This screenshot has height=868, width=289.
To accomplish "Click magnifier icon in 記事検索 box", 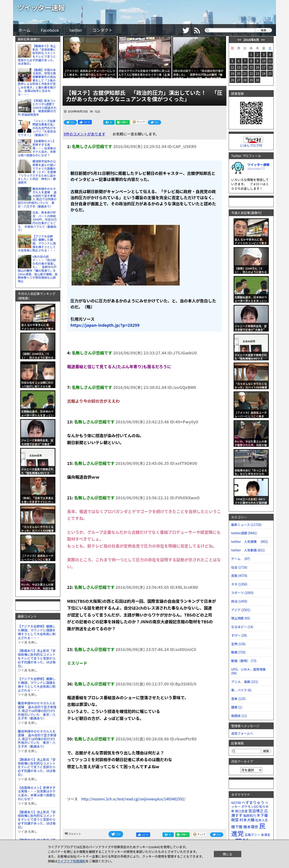I will coord(234,751).
